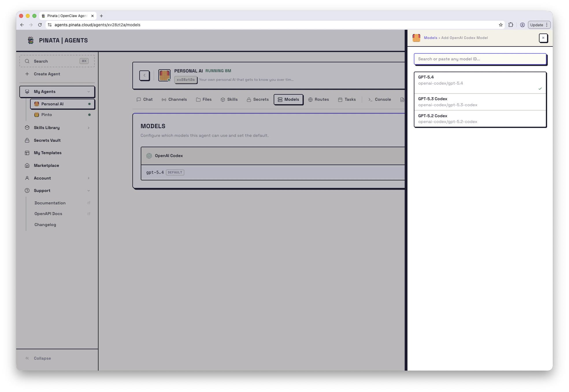
Task: Open browser extensions puzzle icon
Action: (x=511, y=25)
